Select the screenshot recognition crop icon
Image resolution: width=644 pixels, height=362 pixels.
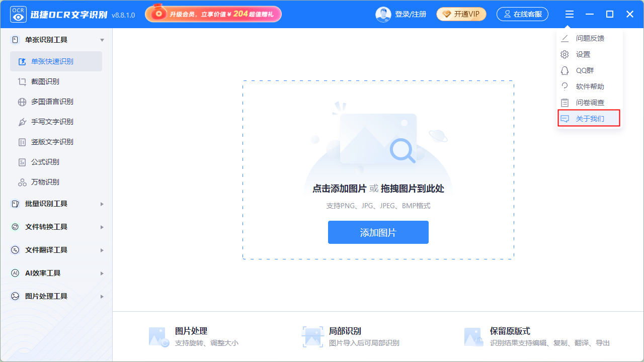pos(22,81)
